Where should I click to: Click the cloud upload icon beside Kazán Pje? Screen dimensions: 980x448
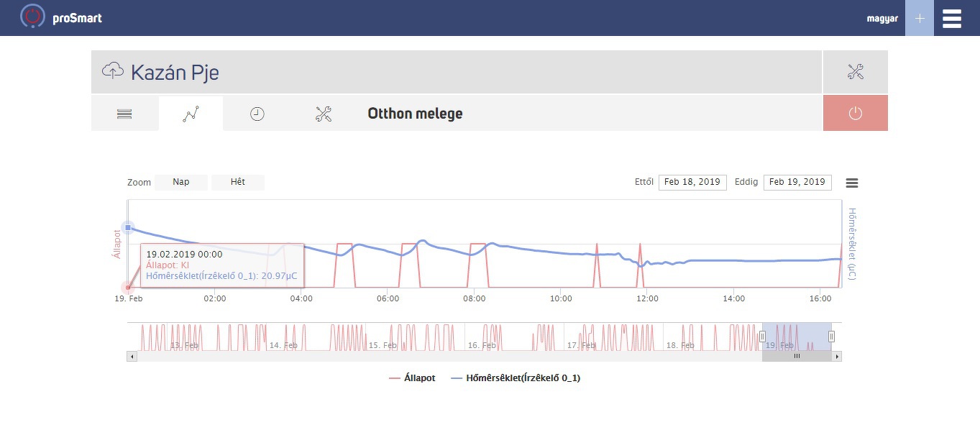point(113,71)
